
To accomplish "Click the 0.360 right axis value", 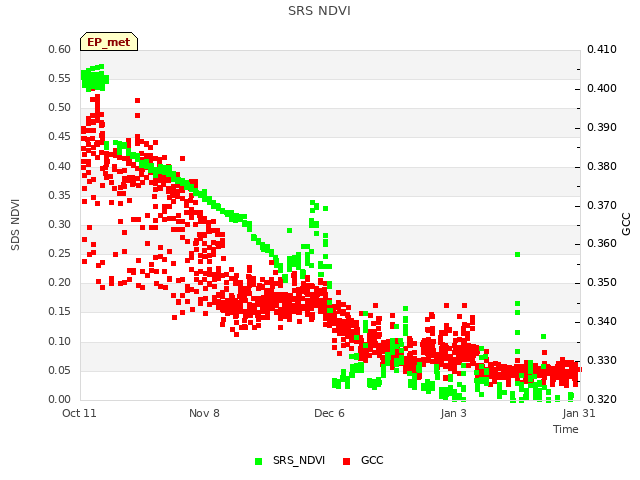I will (602, 243).
